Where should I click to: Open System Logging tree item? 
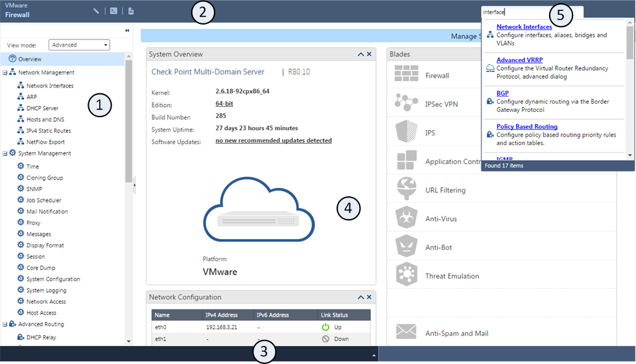(46, 291)
